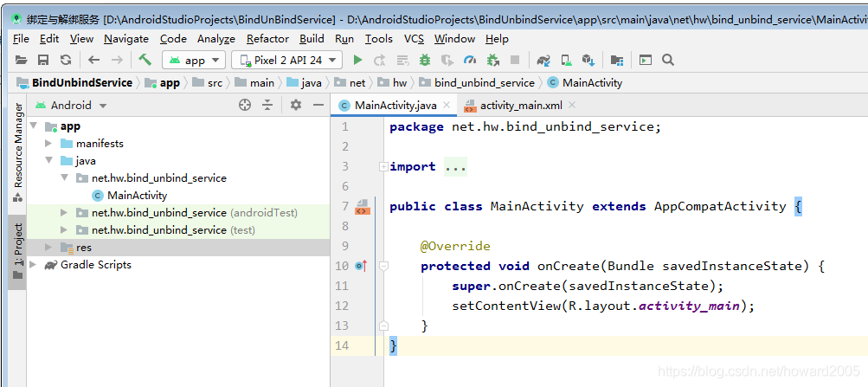Click the Sync/reload from disk icon
Screen dimensions: 868x387
click(x=65, y=60)
